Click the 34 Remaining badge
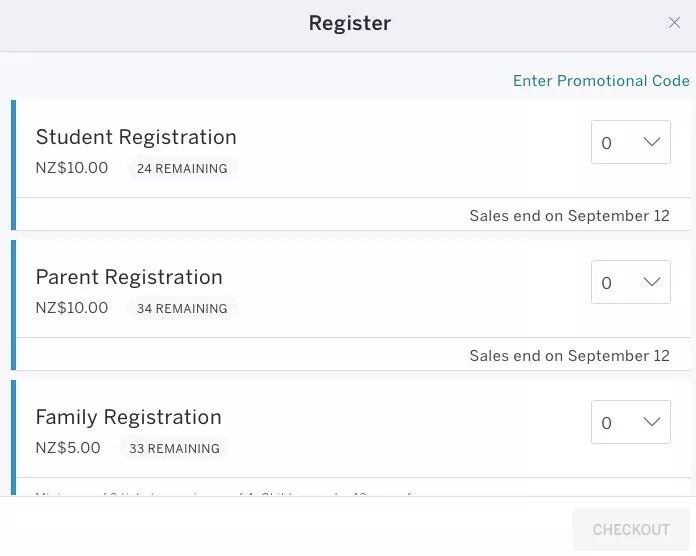The height and width of the screenshot is (556, 696). tap(182, 309)
